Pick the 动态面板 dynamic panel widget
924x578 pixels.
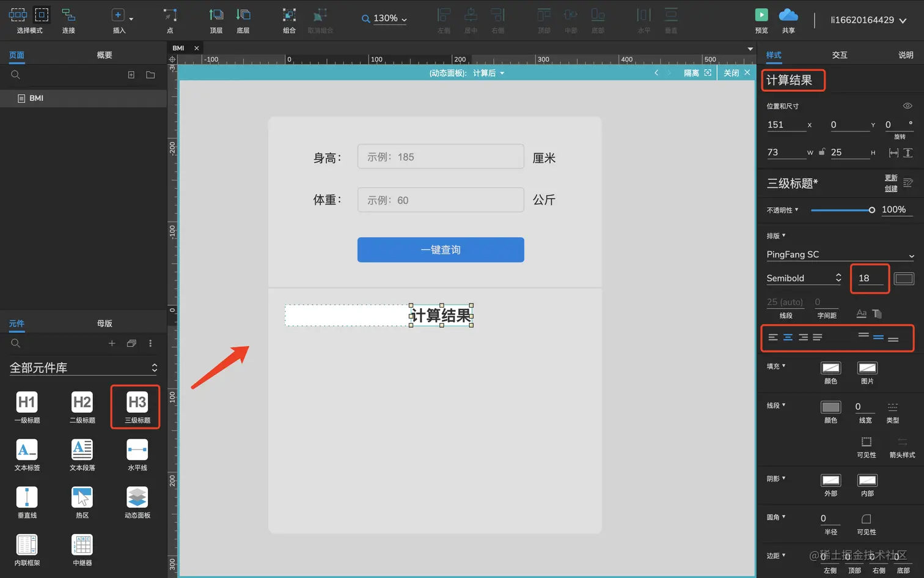tap(137, 497)
